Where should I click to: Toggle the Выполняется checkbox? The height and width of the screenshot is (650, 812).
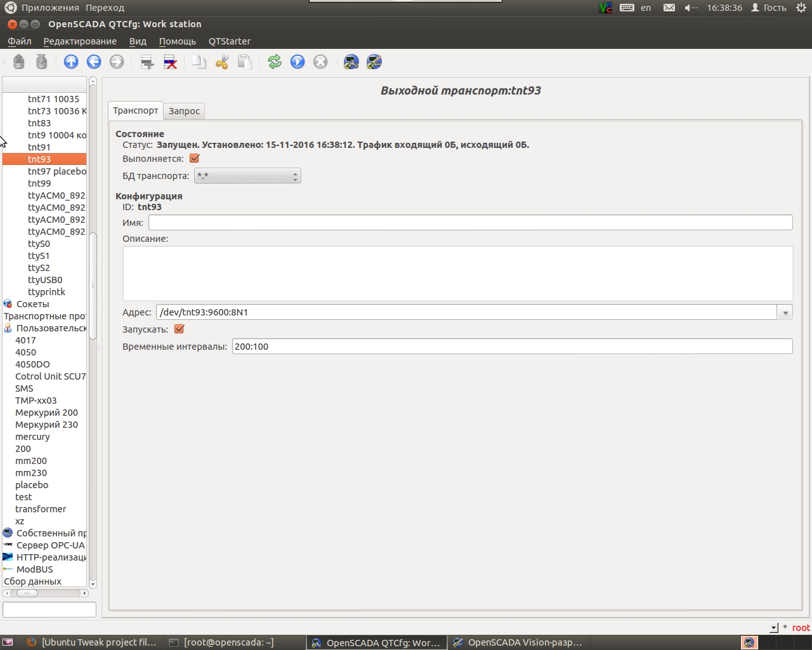coord(195,159)
